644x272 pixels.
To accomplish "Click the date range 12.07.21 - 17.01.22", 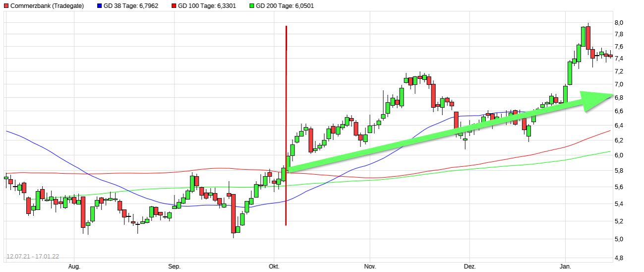I will pyautogui.click(x=33, y=257).
